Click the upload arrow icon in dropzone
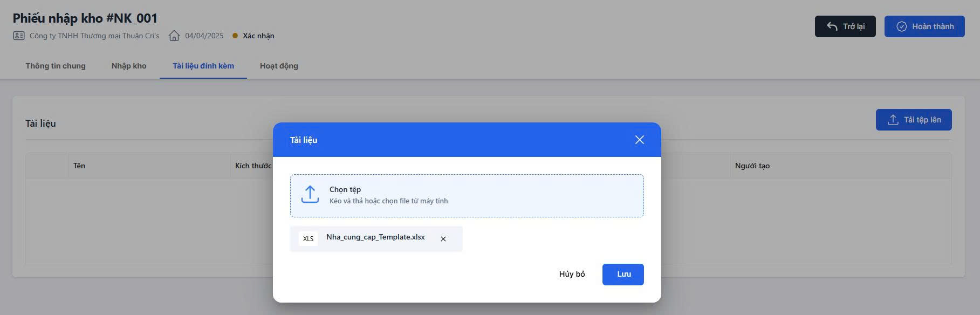The width and height of the screenshot is (980, 315). pyautogui.click(x=310, y=195)
